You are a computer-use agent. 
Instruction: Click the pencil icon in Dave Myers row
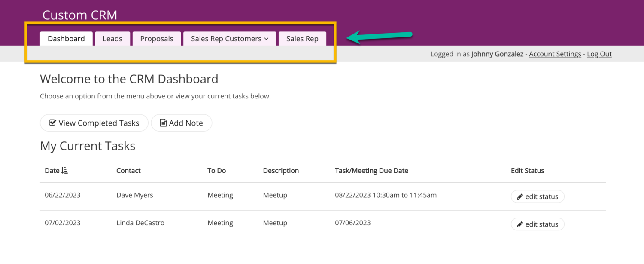coord(520,196)
